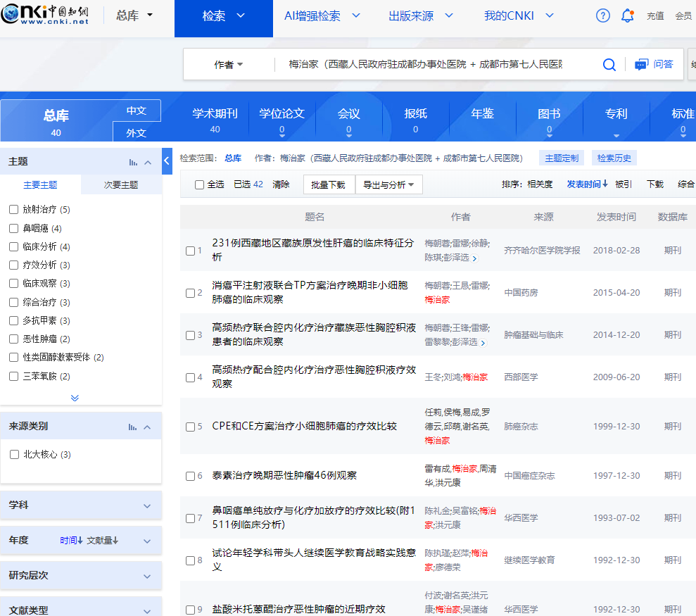Viewport: 696px width, 616px height.
Task: Click into the author search text field
Action: tap(425, 65)
